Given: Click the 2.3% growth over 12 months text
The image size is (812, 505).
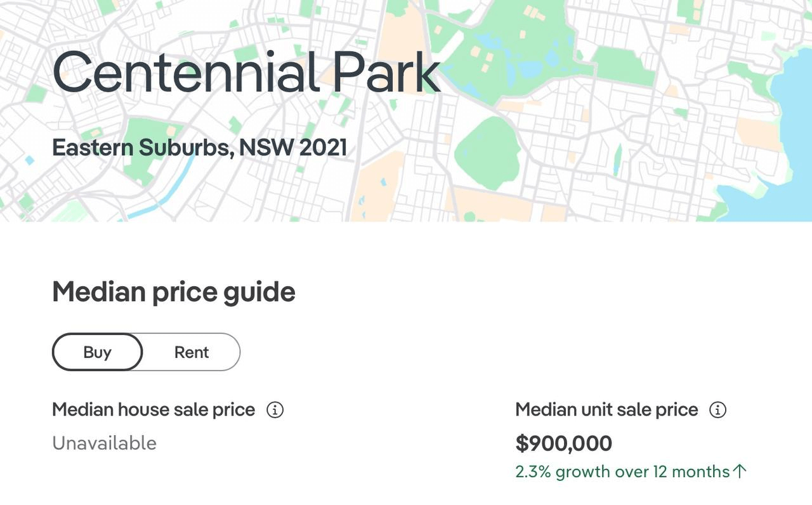Looking at the screenshot, I should 622,471.
